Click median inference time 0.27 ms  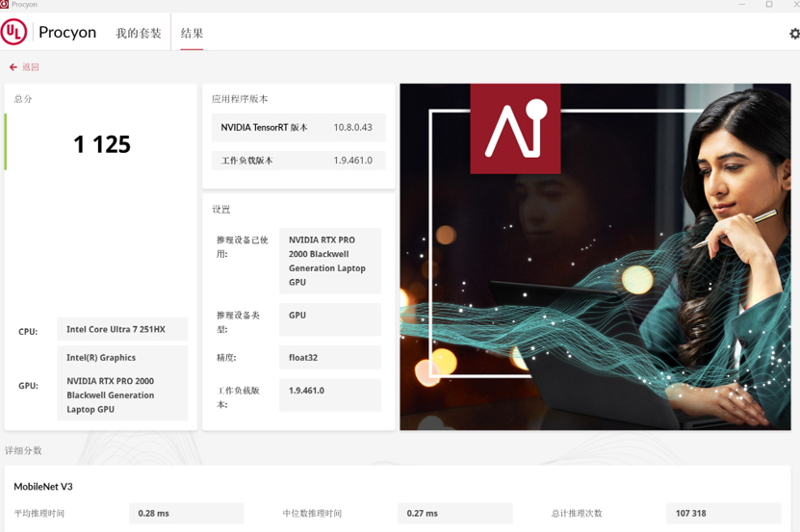[x=455, y=513]
